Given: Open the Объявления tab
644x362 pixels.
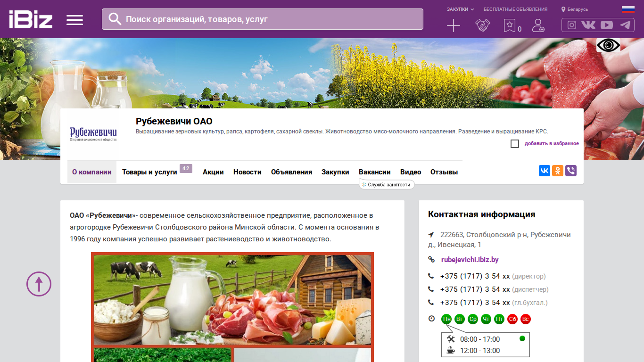Looking at the screenshot, I should (x=291, y=172).
